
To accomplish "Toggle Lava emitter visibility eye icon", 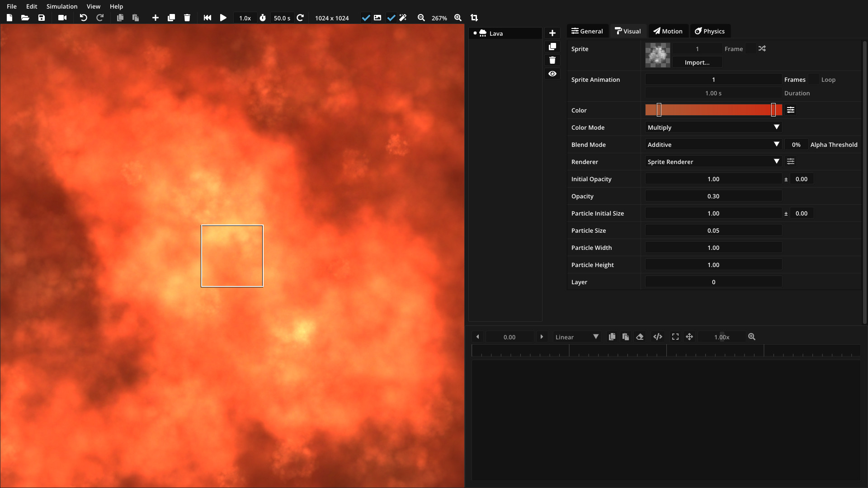I will point(552,74).
